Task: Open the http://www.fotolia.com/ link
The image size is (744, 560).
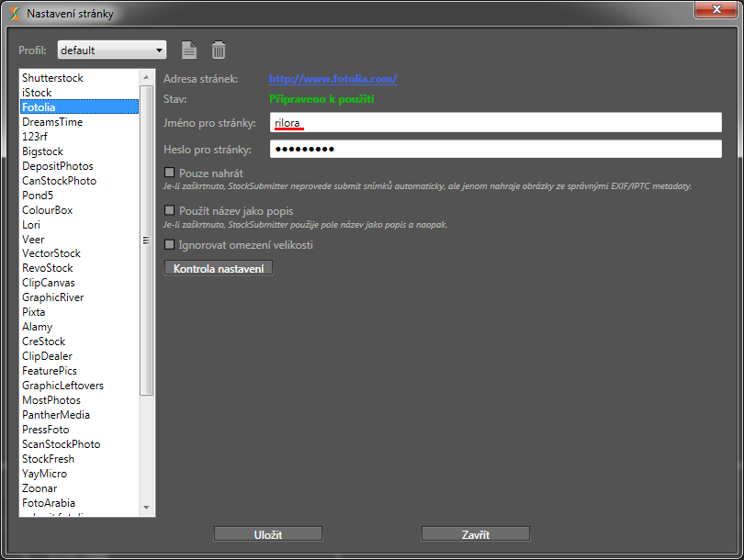Action: point(333,79)
